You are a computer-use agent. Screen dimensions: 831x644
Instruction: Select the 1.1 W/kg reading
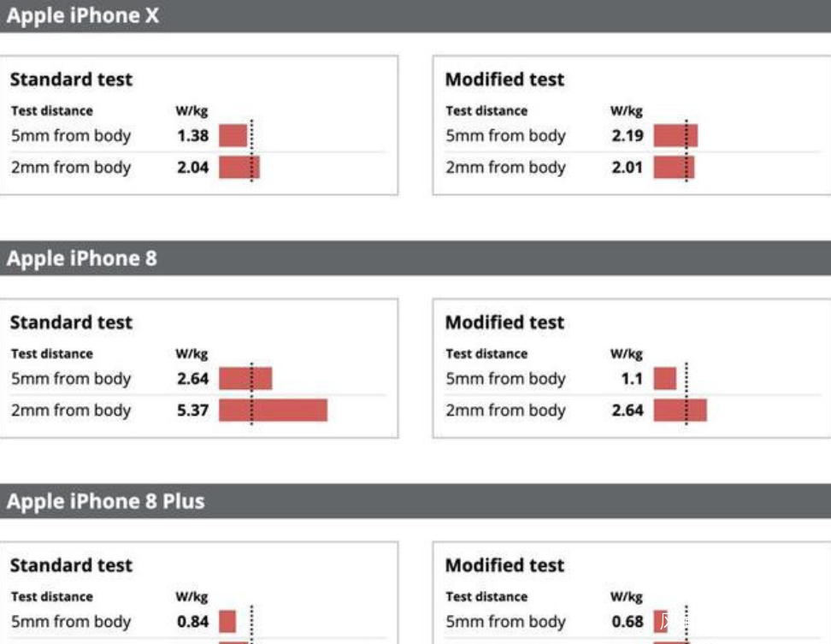point(632,379)
